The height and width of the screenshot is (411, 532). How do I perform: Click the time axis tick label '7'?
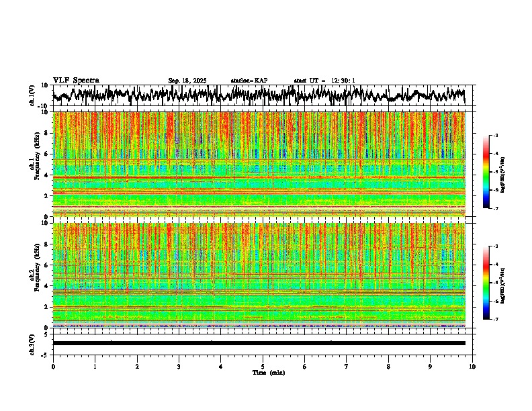click(x=347, y=367)
